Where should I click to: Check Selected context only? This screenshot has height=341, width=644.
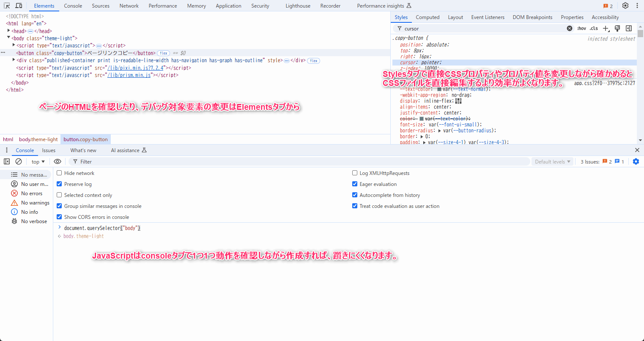pyautogui.click(x=59, y=195)
